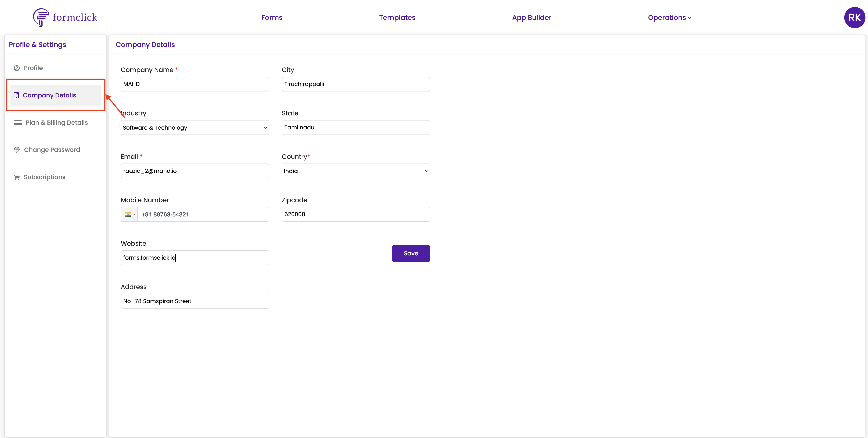868x438 pixels.
Task: Click the Zipcode label
Action: (x=295, y=200)
